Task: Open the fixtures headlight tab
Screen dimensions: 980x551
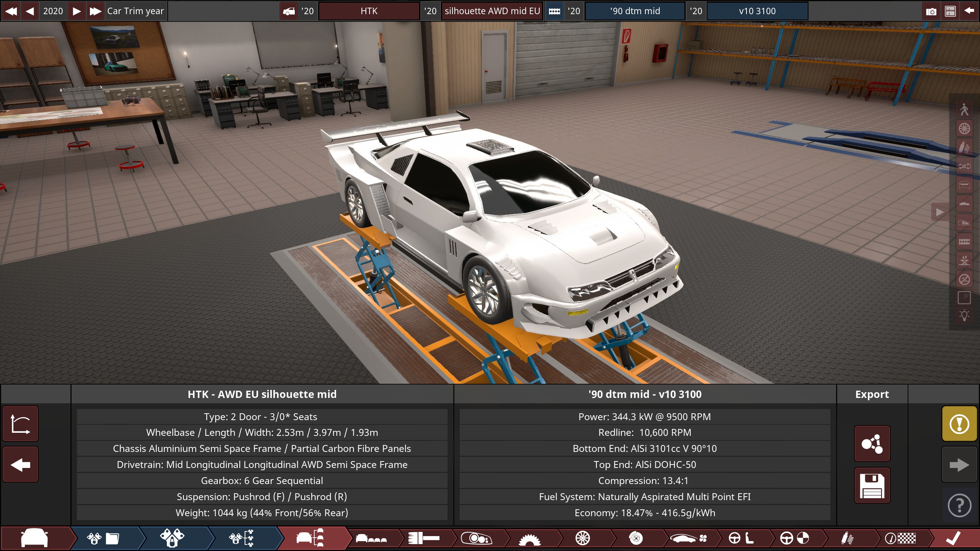Action: tap(477, 538)
